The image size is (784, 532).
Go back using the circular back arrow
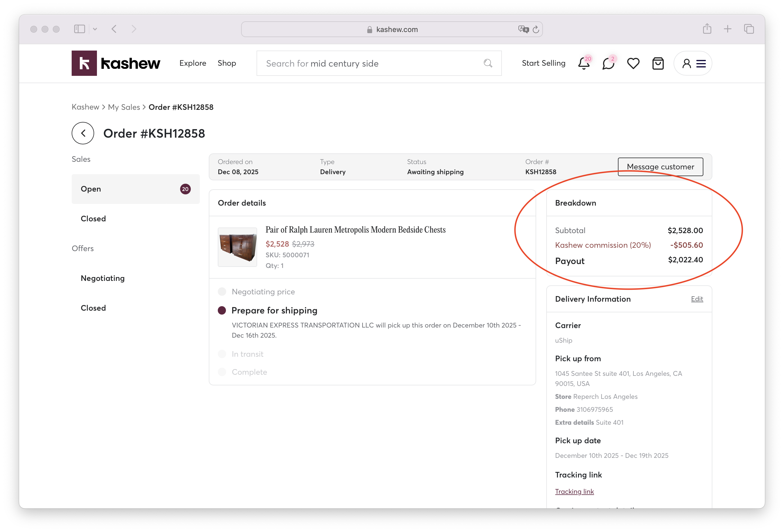click(83, 133)
